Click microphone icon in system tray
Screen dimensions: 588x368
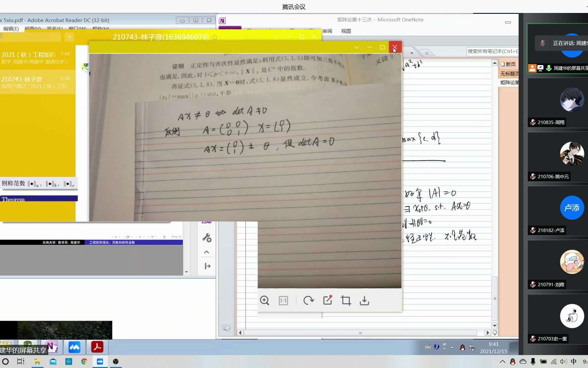point(533,362)
